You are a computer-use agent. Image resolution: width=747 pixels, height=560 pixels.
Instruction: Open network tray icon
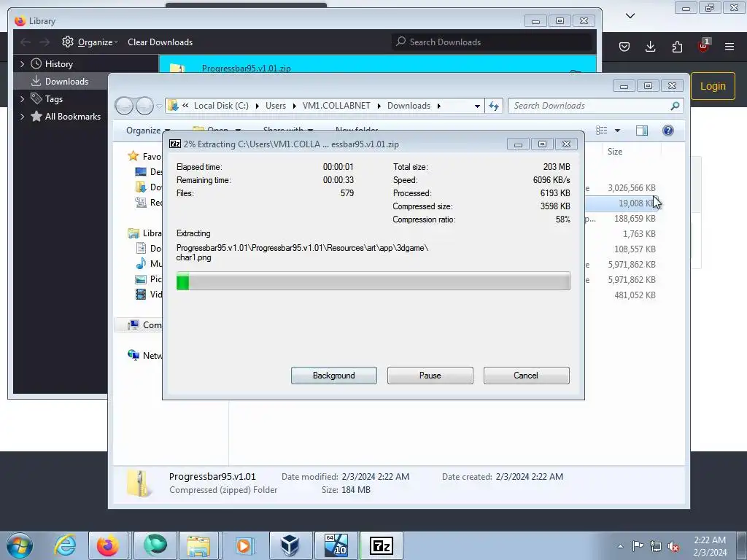point(656,546)
